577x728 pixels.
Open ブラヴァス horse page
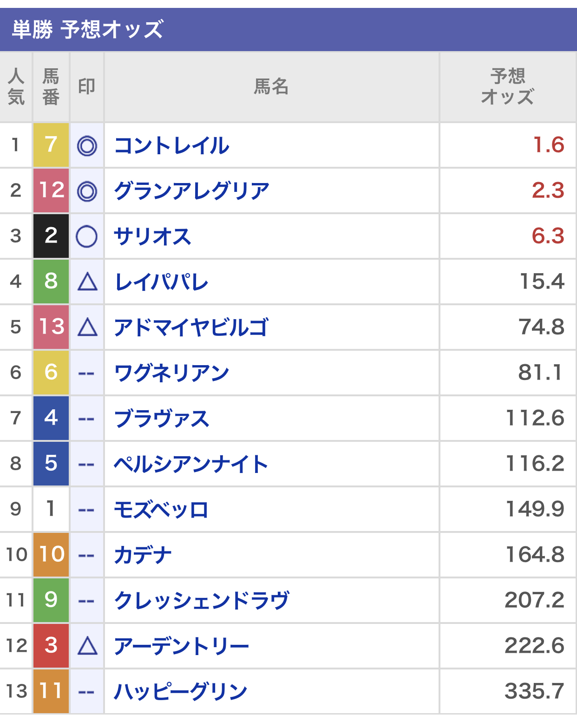[x=162, y=419]
